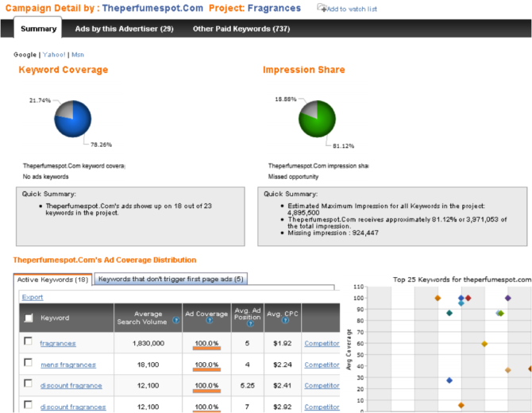The width and height of the screenshot is (532, 413).
Task: Open Competitor link in fragrances row
Action: (x=322, y=343)
